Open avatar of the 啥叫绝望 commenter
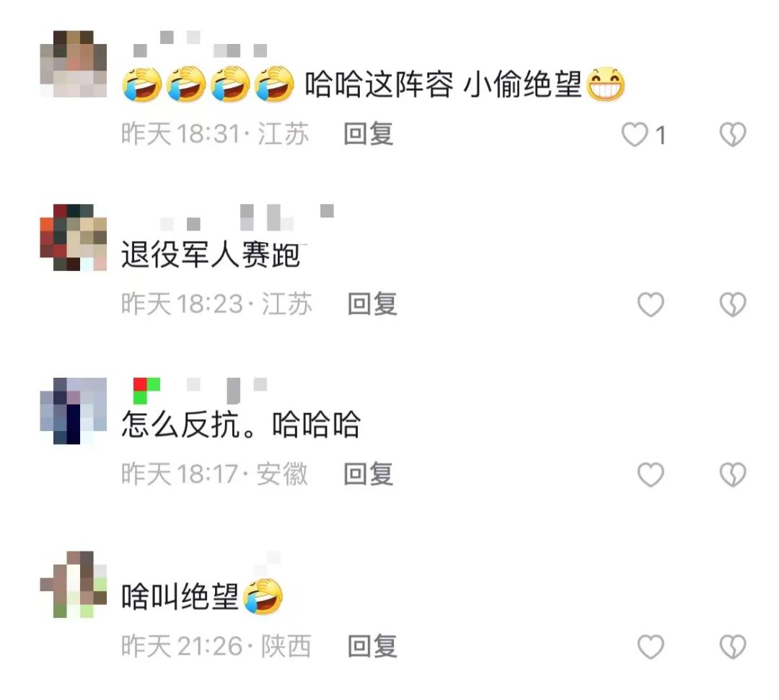The image size is (779, 700). pyautogui.click(x=74, y=585)
